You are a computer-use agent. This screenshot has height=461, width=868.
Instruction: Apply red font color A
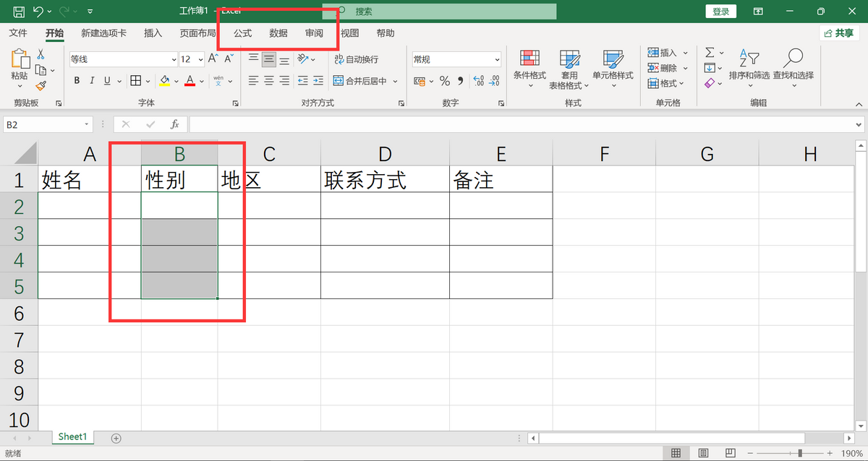[190, 81]
